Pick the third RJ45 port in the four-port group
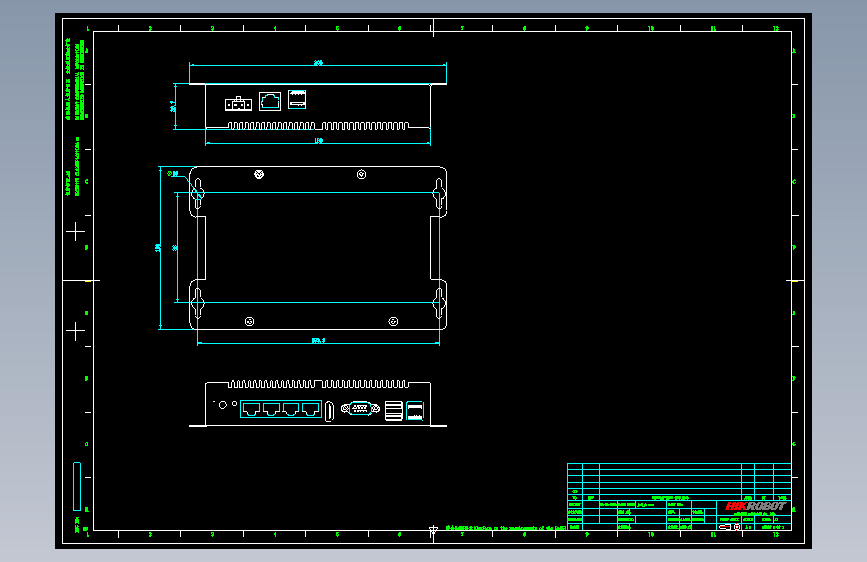This screenshot has width=867, height=562. pos(291,409)
